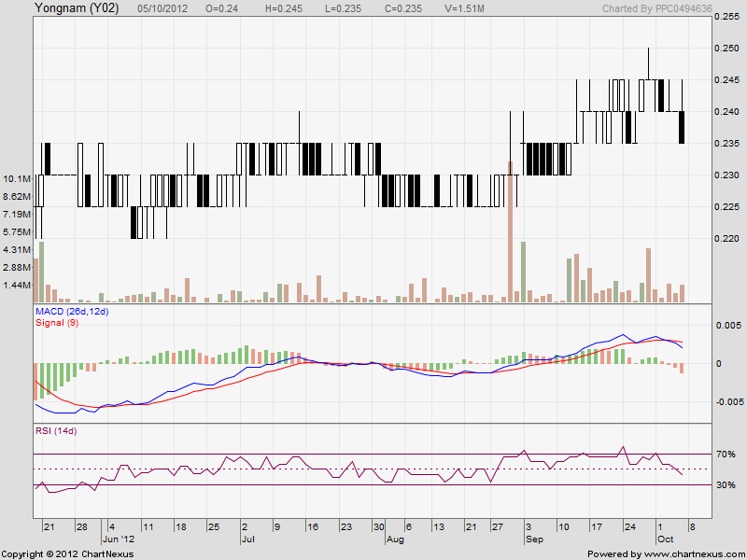Click the tallest volume bar in late August
Screen dimensions: 747x560
(x=510, y=231)
